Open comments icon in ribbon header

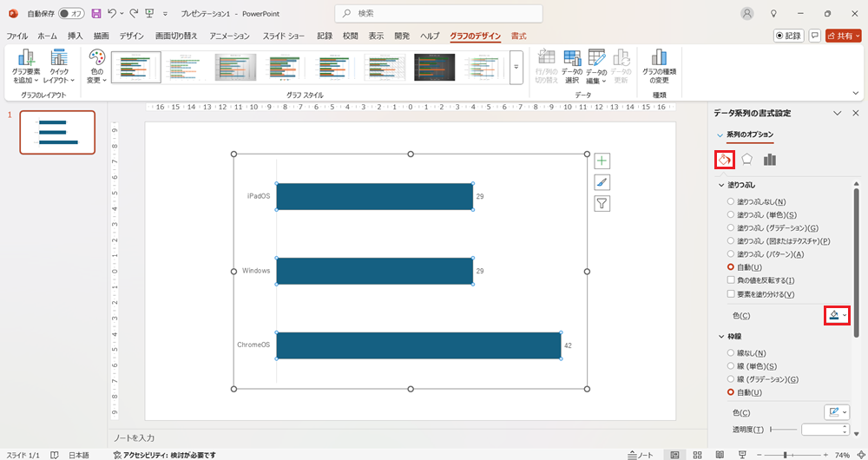click(814, 36)
